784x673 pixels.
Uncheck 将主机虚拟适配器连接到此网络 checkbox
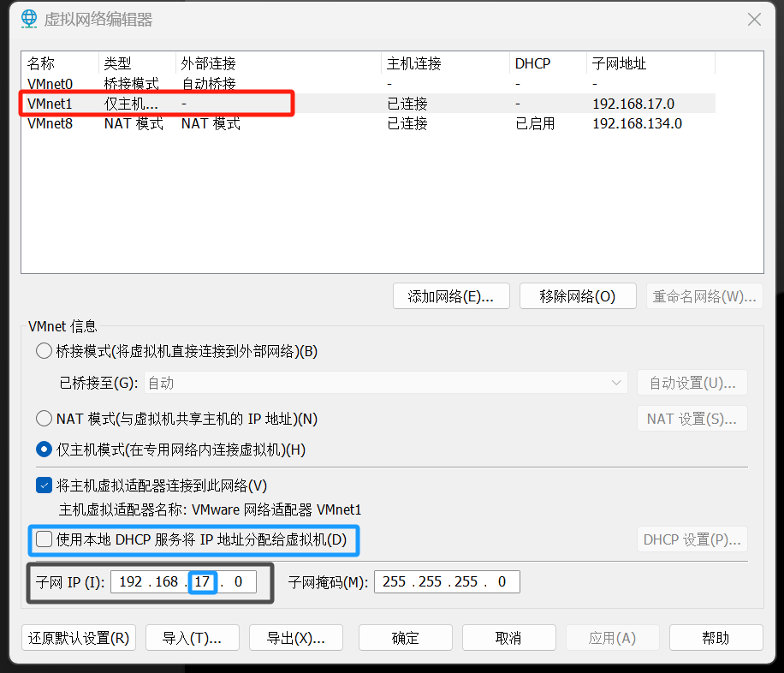(44, 485)
